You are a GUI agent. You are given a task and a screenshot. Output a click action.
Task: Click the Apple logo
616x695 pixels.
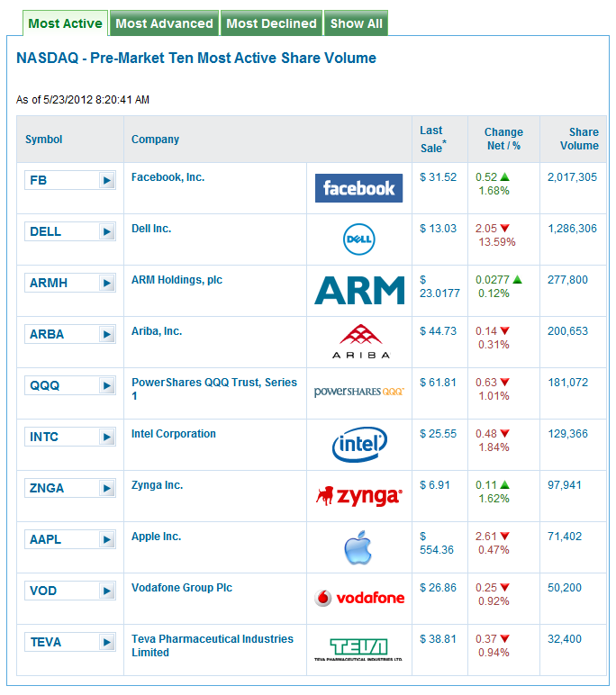point(358,547)
